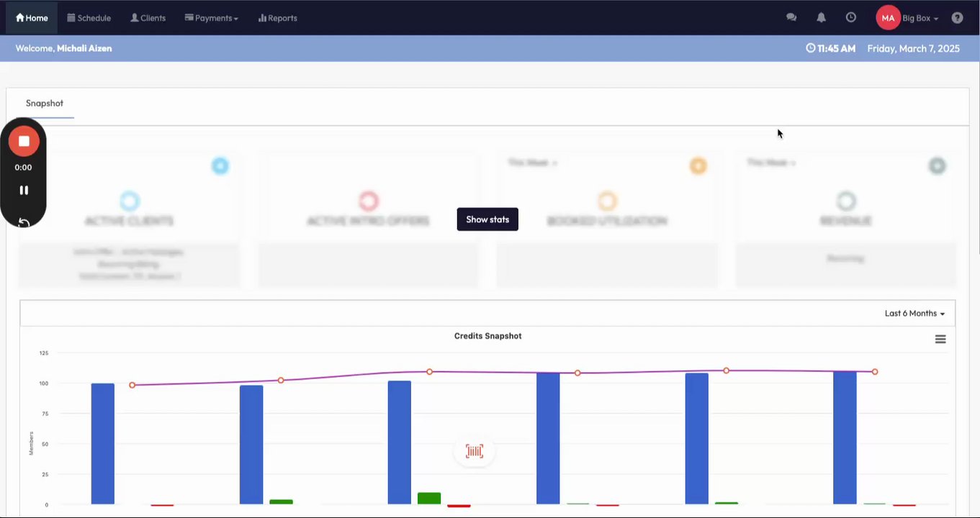Click the MA user avatar
Image resolution: width=980 pixels, height=518 pixels.
888,18
